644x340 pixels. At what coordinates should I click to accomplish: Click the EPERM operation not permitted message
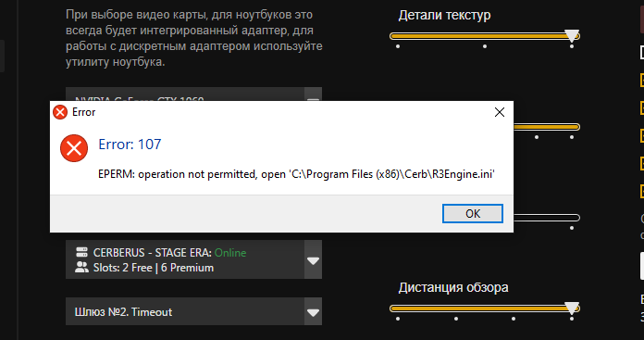(x=296, y=174)
